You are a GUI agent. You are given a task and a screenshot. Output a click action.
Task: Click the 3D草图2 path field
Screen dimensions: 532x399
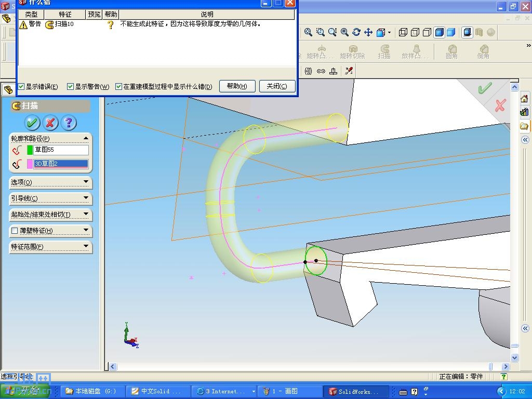pos(61,164)
